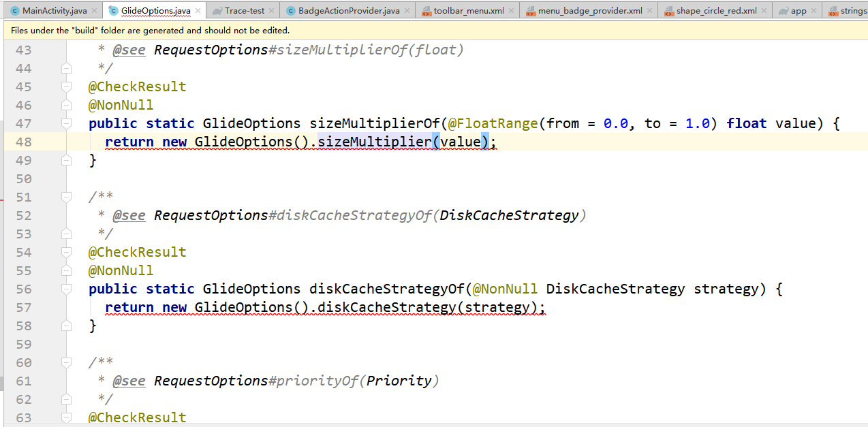Click fold end marker on line 62
Image resolution: width=868 pixels, height=427 pixels.
pos(66,399)
